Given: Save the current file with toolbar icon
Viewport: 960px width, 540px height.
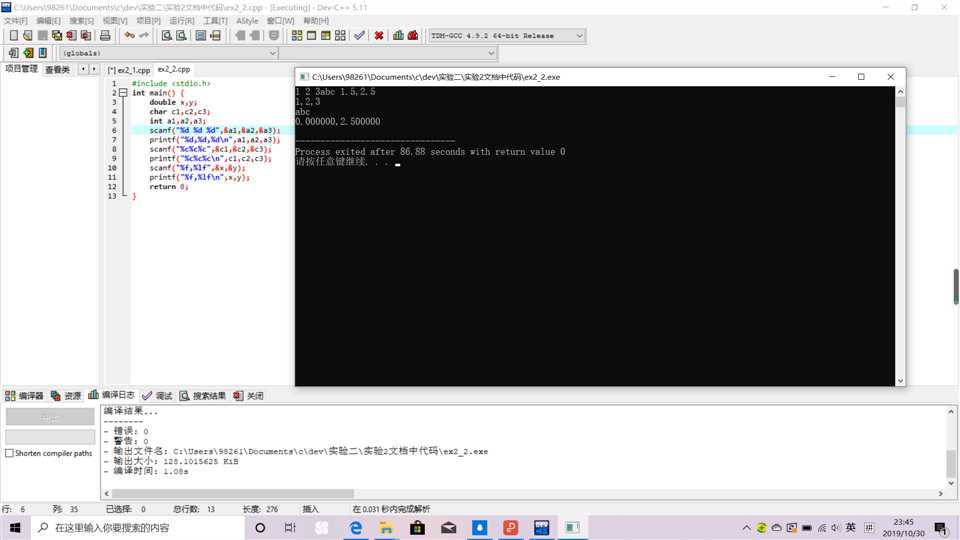Looking at the screenshot, I should pos(42,36).
